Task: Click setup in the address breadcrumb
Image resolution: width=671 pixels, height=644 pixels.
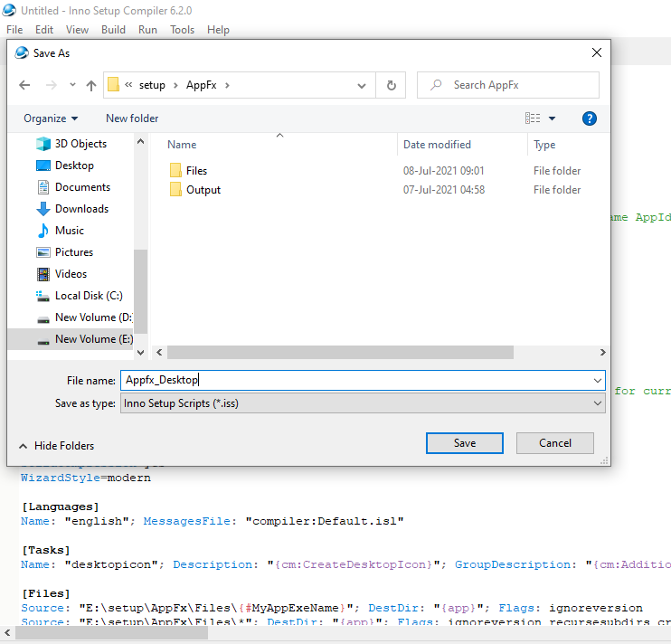Action: [x=152, y=85]
